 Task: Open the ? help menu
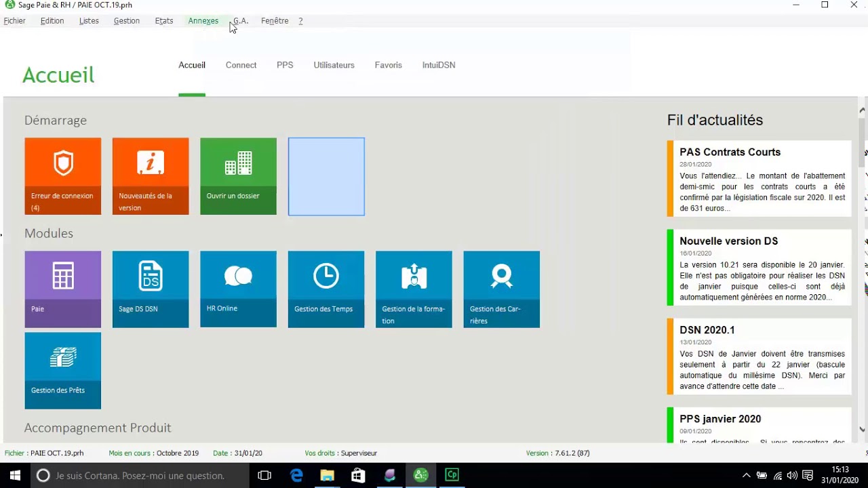click(x=300, y=21)
